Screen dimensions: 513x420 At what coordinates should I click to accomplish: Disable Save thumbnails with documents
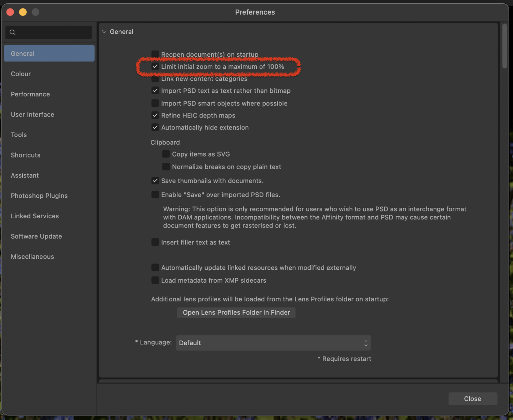pos(155,180)
